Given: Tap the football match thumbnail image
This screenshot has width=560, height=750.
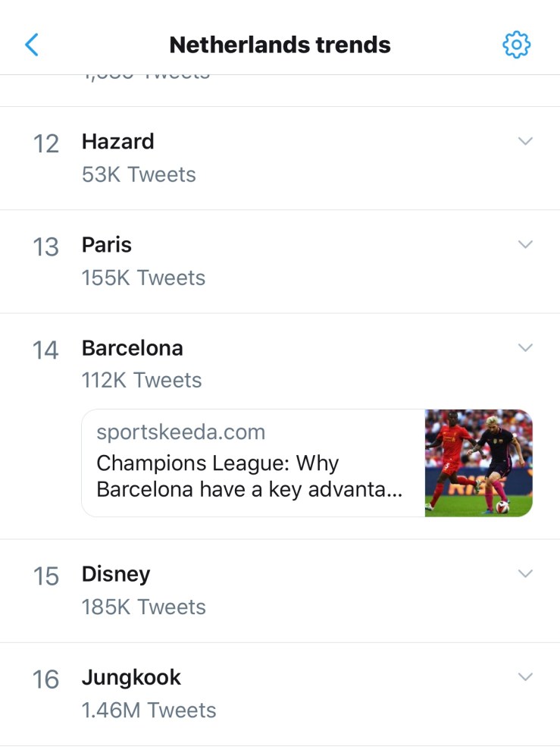Looking at the screenshot, I should [478, 463].
